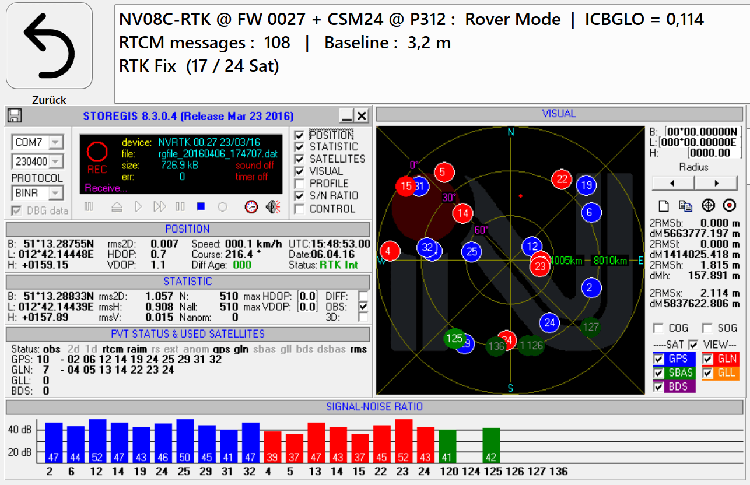Enable the PROFILE checkbox

[x=300, y=184]
